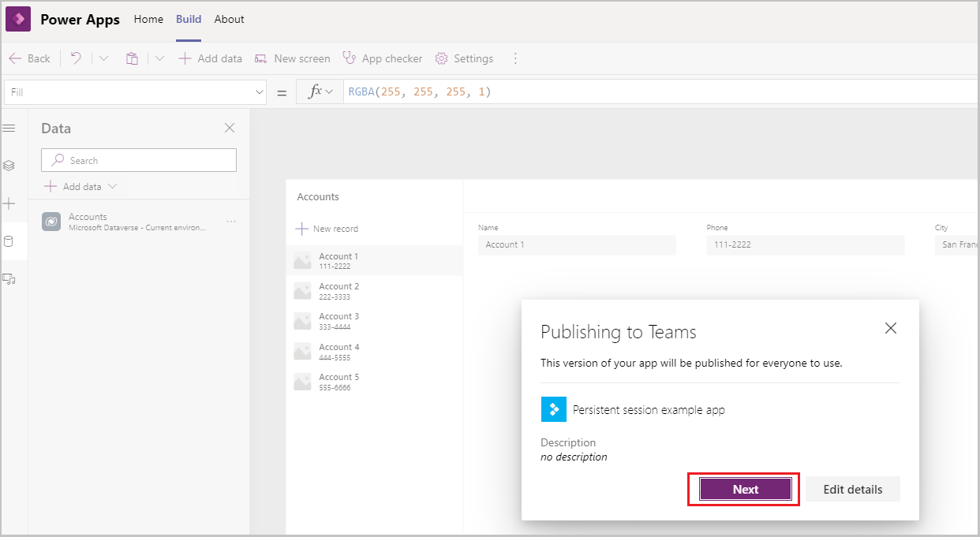Toggle the hamburger navigation menu
This screenshot has width=980, height=537.
coord(9,128)
